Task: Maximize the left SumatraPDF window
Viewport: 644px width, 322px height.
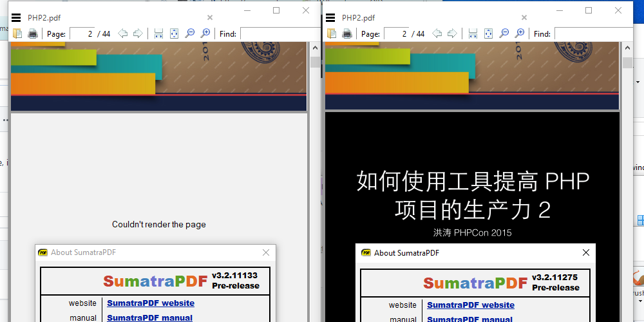Action: click(x=276, y=10)
